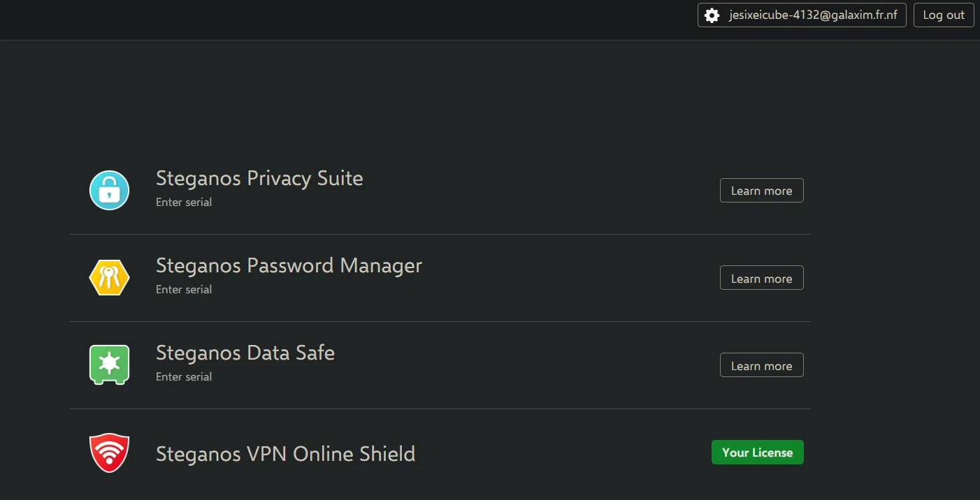This screenshot has width=980, height=500.
Task: Click the yellow Password Manager keys icon
Action: [x=110, y=277]
